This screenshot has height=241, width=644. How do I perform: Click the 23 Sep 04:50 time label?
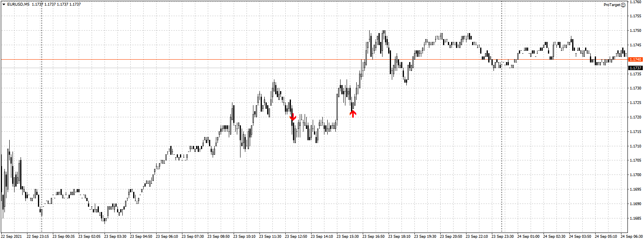tap(141, 237)
